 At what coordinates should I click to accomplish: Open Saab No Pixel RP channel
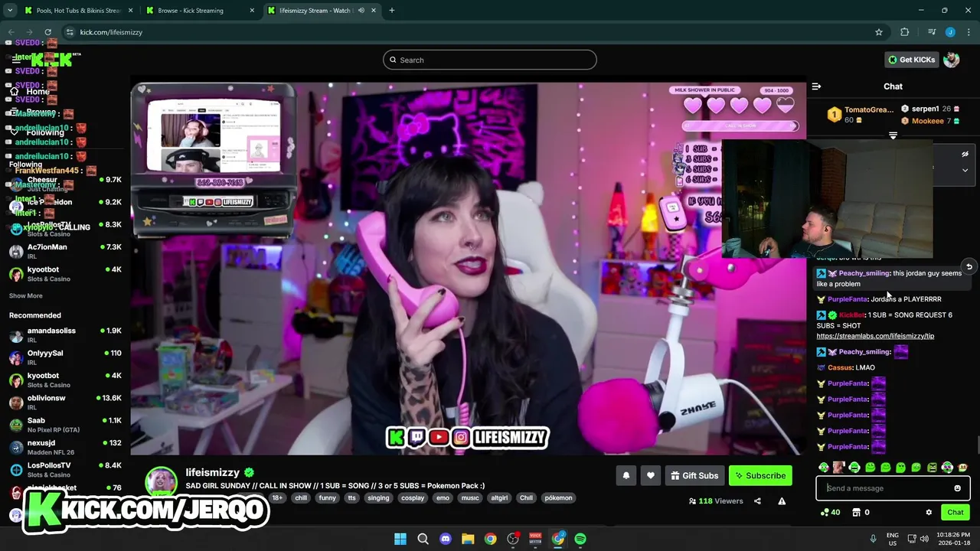pyautogui.click(x=65, y=425)
